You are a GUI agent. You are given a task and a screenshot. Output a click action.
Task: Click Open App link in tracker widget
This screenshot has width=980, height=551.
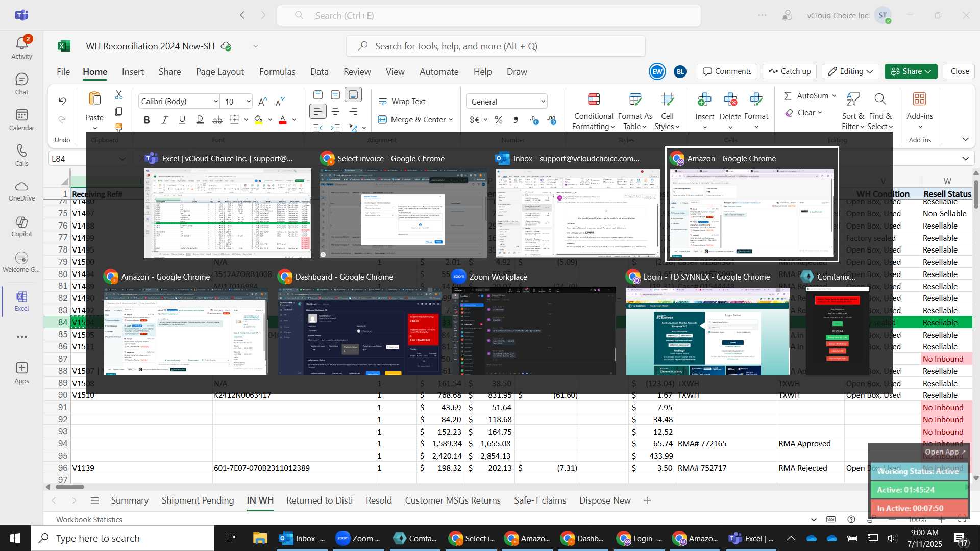point(945,452)
